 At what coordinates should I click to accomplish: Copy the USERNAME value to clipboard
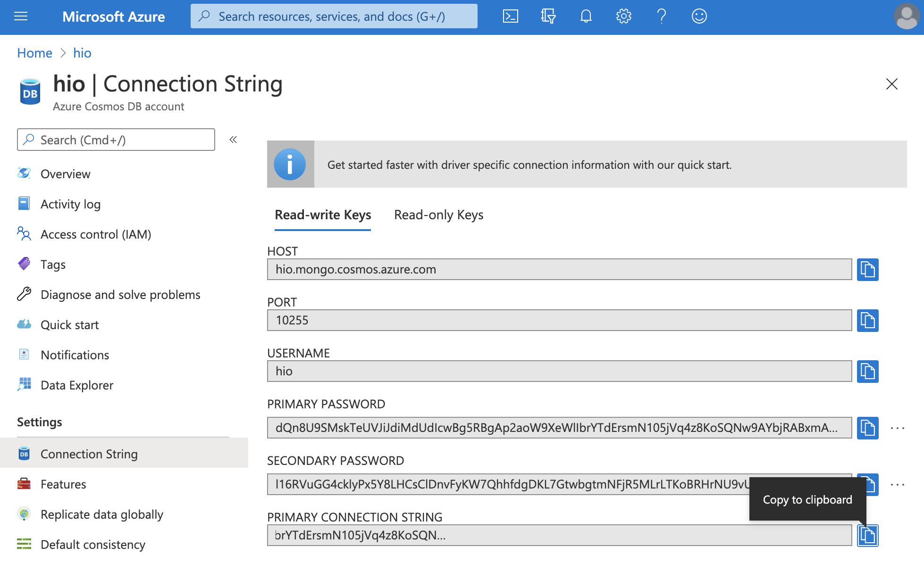[867, 372]
